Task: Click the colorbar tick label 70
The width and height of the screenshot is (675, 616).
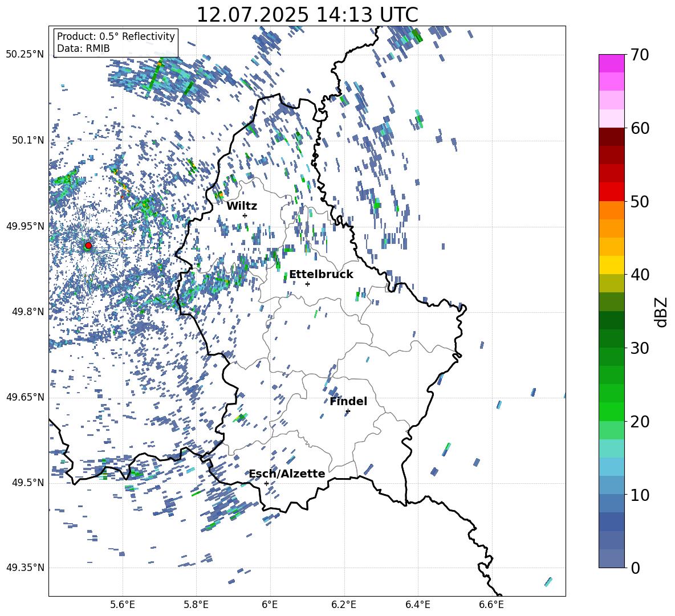Action: [x=640, y=55]
